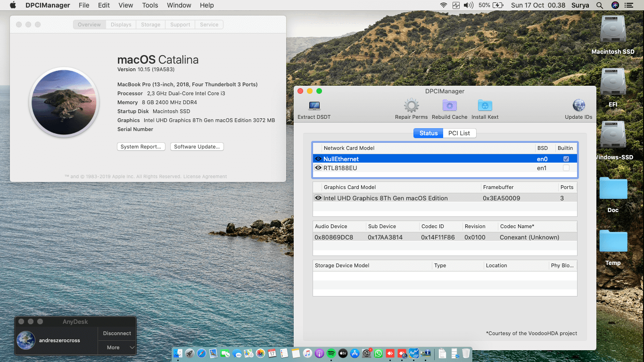The width and height of the screenshot is (644, 362).
Task: Open Trash in the Dock
Action: pos(466,353)
